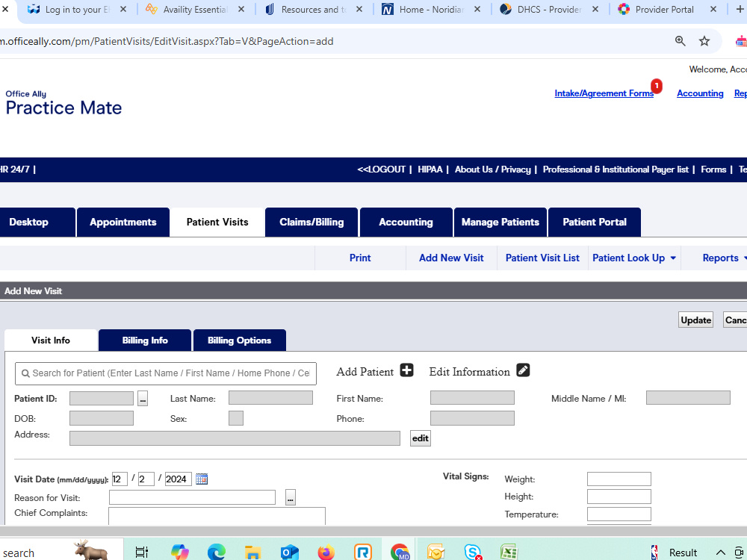This screenshot has height=560, width=747.
Task: Switch to the Billing Info sub-tab
Action: click(145, 340)
